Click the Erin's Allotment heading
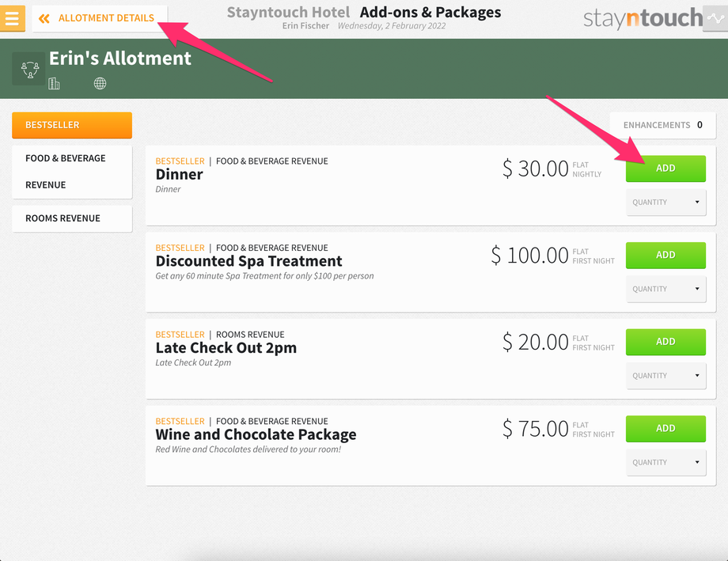728x561 pixels. click(x=119, y=59)
